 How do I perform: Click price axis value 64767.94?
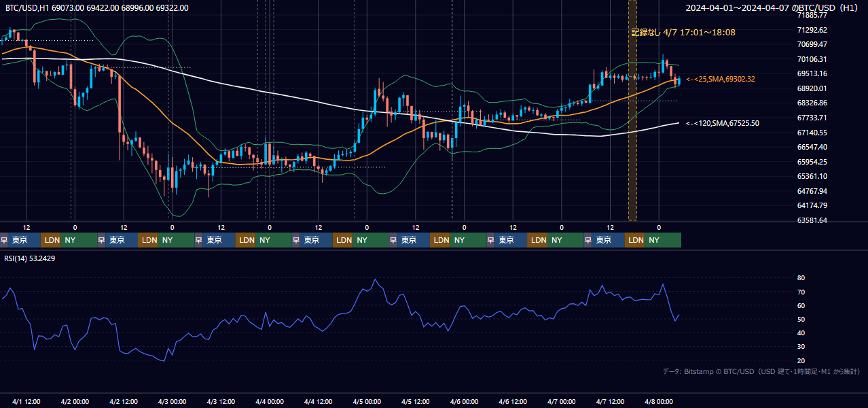(x=812, y=191)
